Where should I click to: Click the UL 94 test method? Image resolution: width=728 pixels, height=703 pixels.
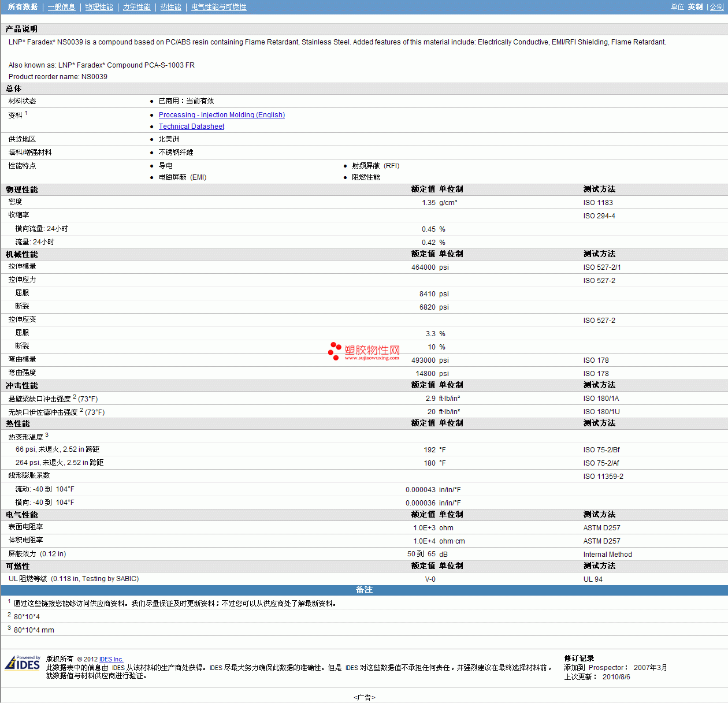593,579
